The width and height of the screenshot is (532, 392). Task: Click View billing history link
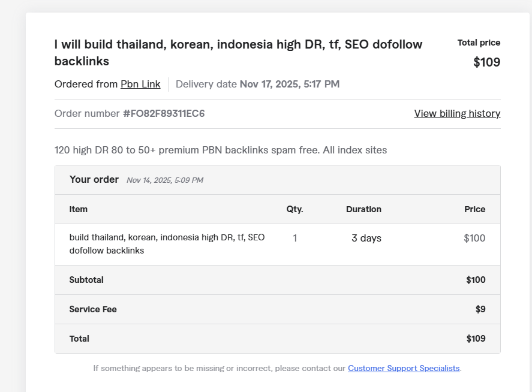(457, 114)
